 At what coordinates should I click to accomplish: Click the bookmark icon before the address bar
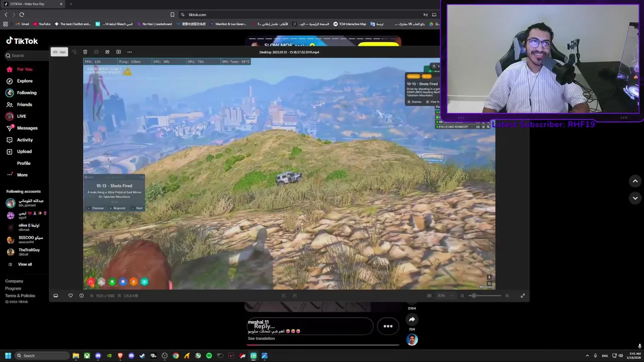(x=172, y=15)
